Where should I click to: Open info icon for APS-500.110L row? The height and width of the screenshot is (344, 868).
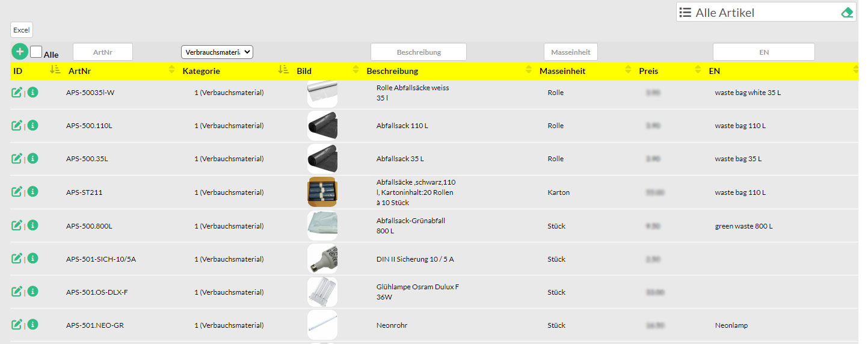click(33, 125)
